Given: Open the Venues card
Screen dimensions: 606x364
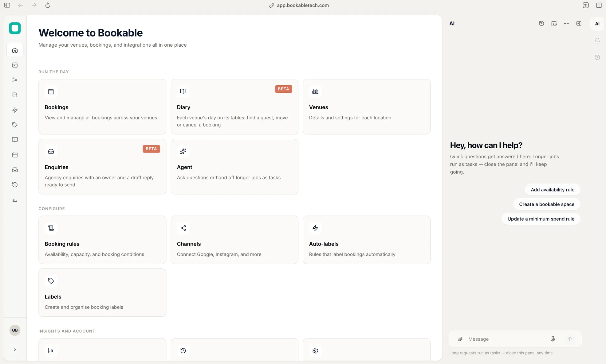Looking at the screenshot, I should (367, 107).
